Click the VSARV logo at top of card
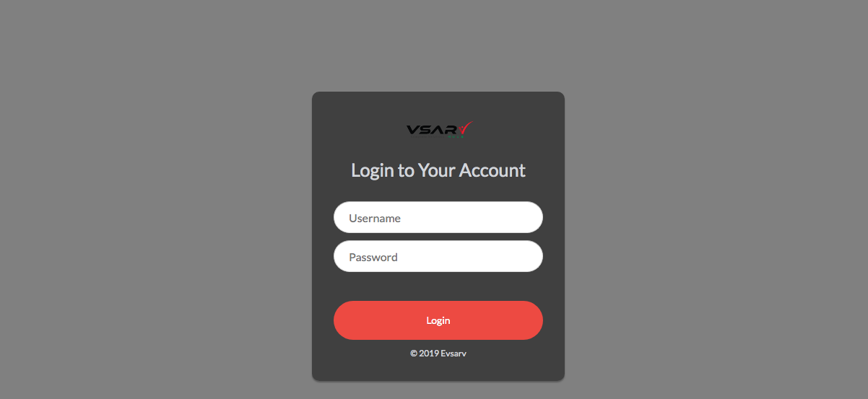 click(x=439, y=129)
